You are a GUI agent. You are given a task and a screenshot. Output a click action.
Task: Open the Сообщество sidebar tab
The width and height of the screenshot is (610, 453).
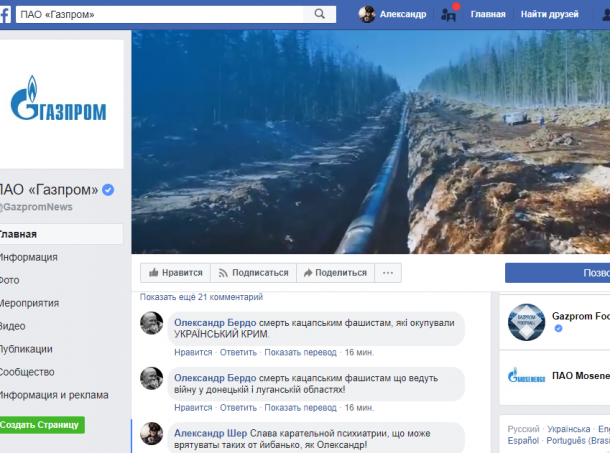(27, 372)
